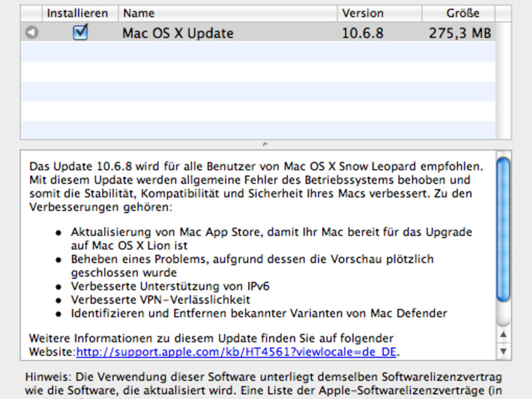
Task: Click bullet text about Mac App Store update
Action: pyautogui.click(x=272, y=239)
